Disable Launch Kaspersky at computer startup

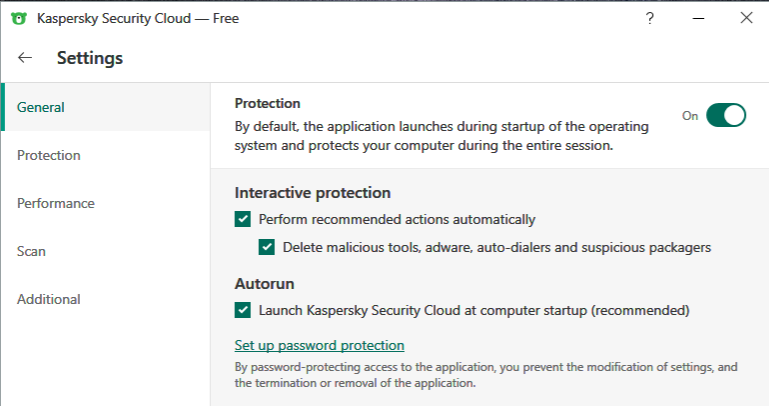243,310
